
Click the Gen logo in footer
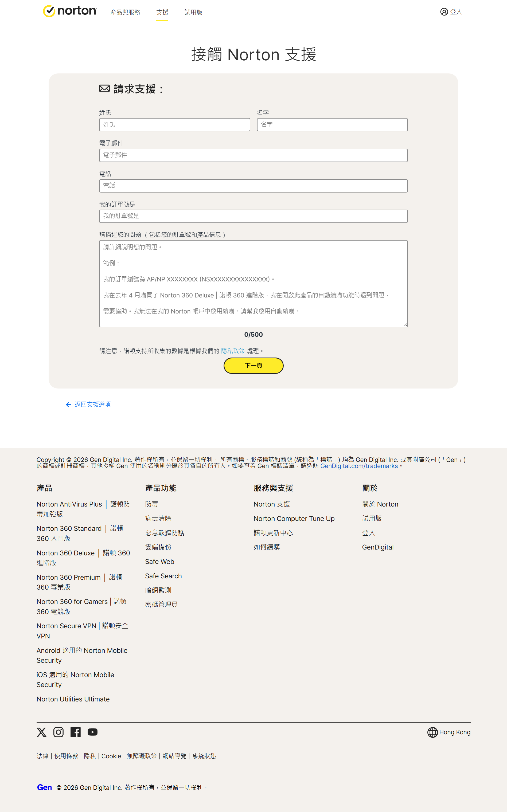(44, 787)
